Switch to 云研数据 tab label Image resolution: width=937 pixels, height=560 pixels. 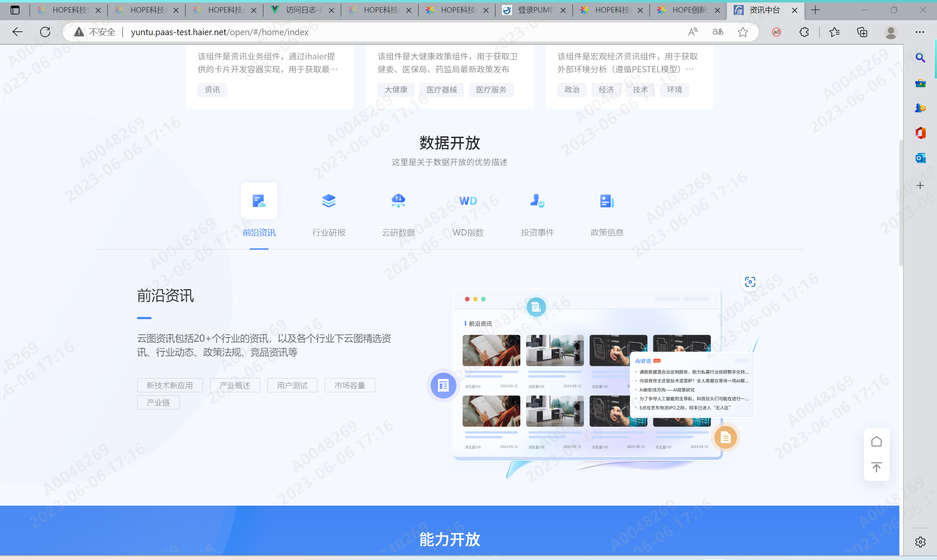tap(398, 233)
